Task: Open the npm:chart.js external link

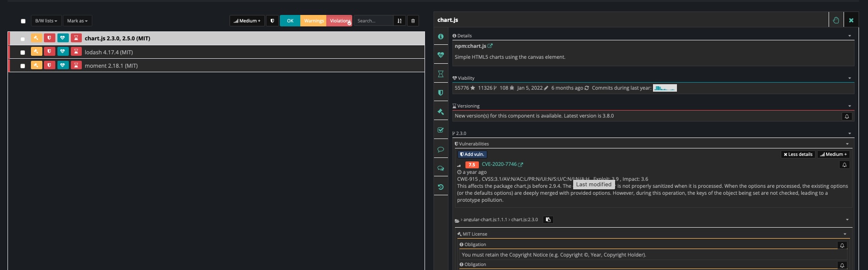Action: click(473, 46)
